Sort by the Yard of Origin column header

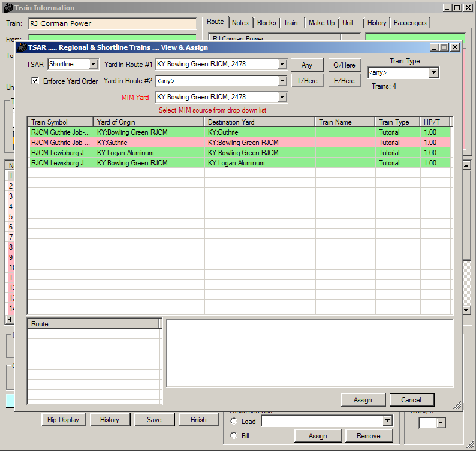point(149,122)
